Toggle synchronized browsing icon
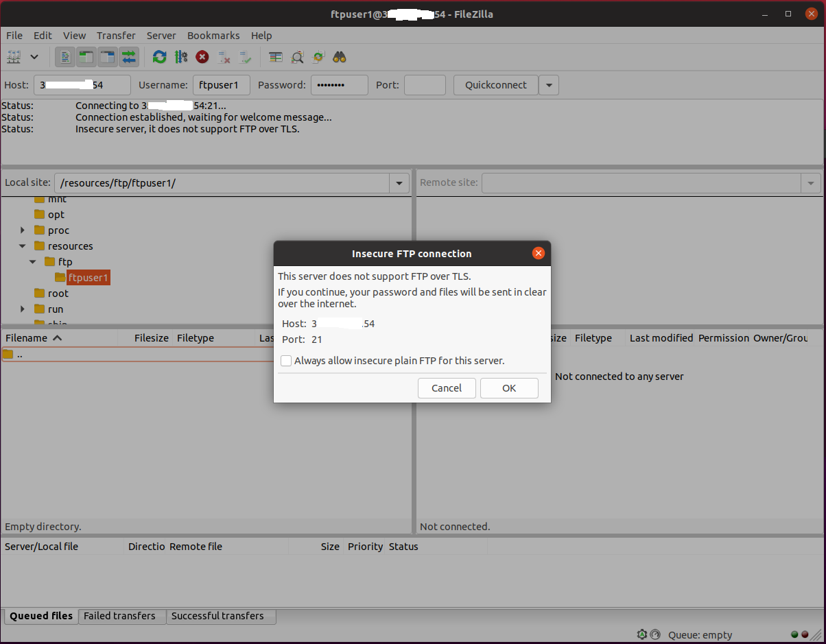Image resolution: width=826 pixels, height=644 pixels. point(318,57)
